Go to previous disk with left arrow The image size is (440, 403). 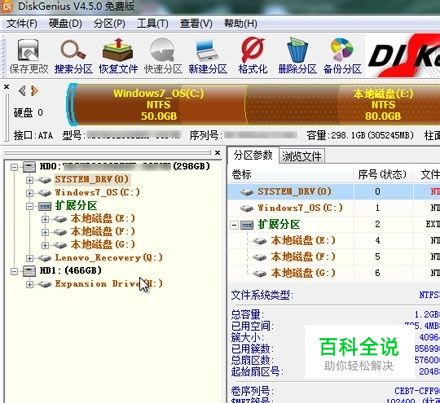pos(22,91)
